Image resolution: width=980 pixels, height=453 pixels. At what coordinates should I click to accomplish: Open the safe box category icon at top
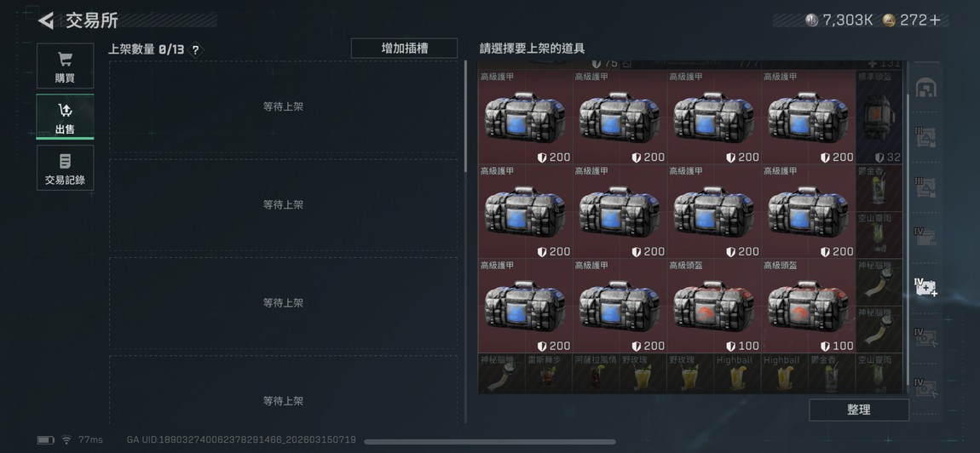point(925,88)
